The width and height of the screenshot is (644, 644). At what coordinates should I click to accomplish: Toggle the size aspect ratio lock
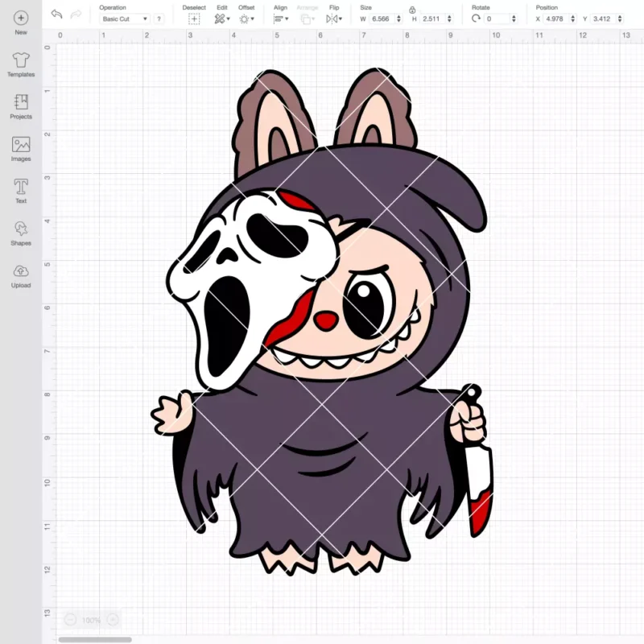click(412, 10)
